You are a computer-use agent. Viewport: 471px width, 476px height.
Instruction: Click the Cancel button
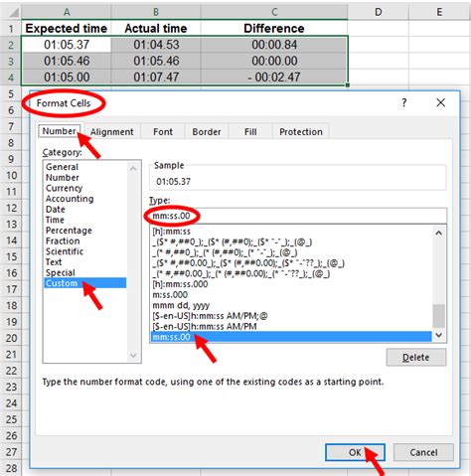pos(423,452)
